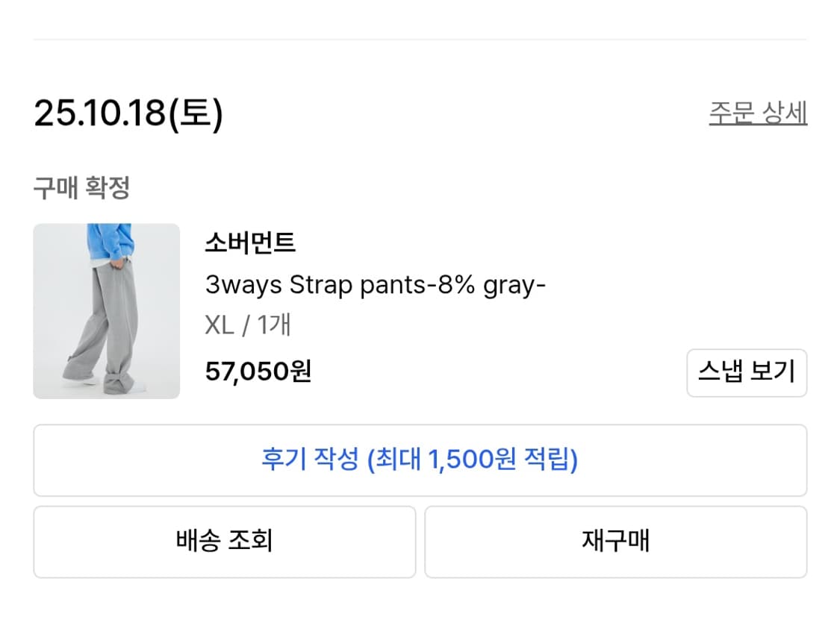The width and height of the screenshot is (840, 617).
Task: Click the option text XL / 1개
Action: point(247,325)
